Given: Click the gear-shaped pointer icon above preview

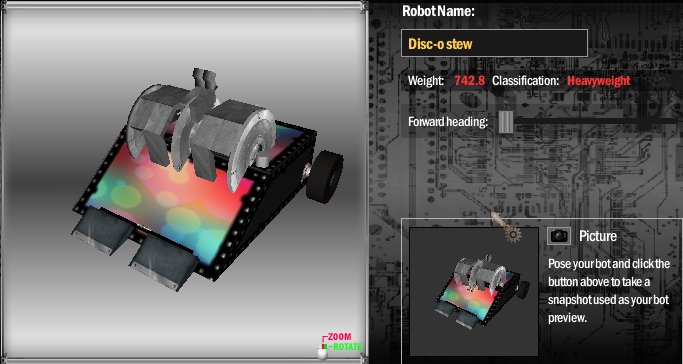Looking at the screenshot, I should pyautogui.click(x=505, y=227).
